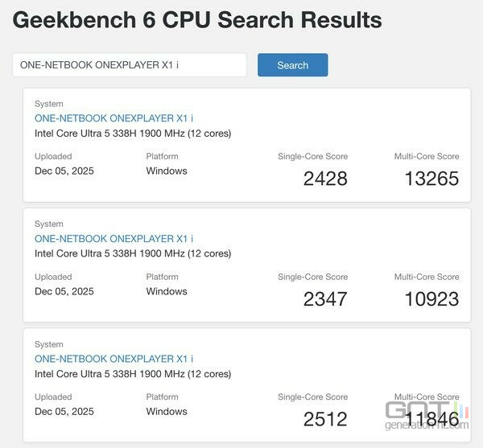
Task: Click the multi-core score 11846
Action: (431, 419)
